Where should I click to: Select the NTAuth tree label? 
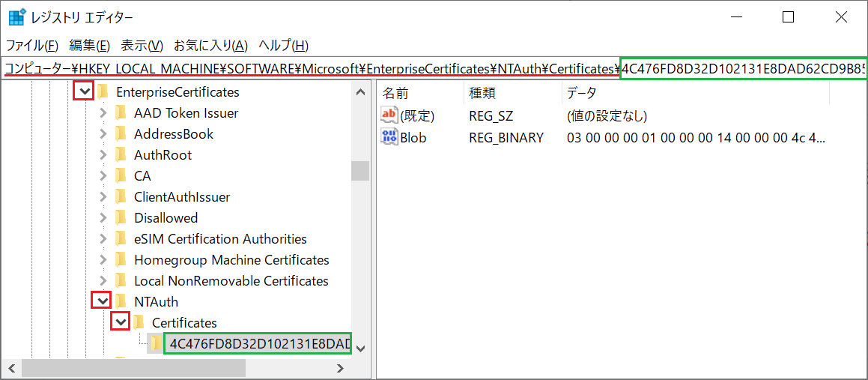pos(156,301)
